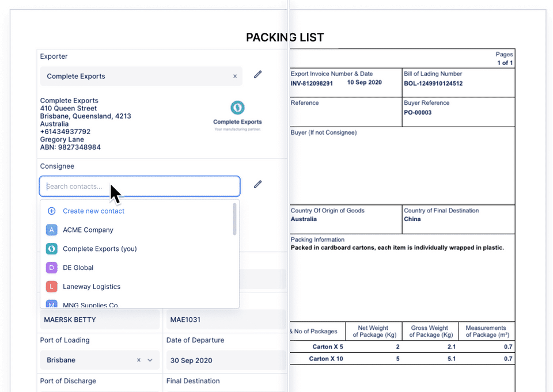The width and height of the screenshot is (553, 392).
Task: Click the contact list scrollbar
Action: [234, 219]
